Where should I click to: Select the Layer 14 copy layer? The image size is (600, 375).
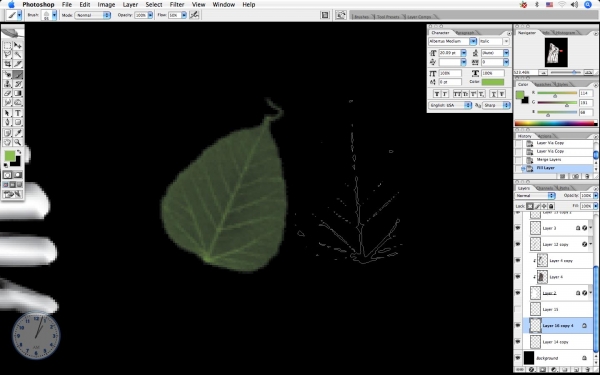558,342
